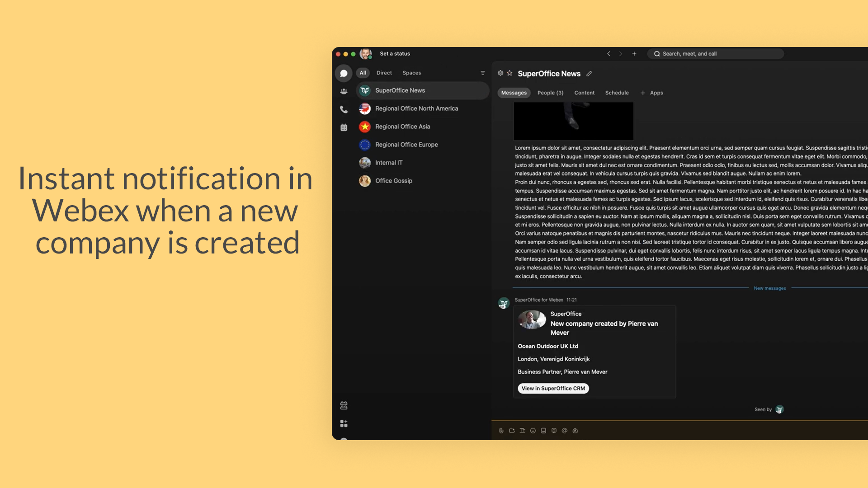Click the Internal IT space icon
This screenshot has width=868, height=488.
[x=364, y=163]
